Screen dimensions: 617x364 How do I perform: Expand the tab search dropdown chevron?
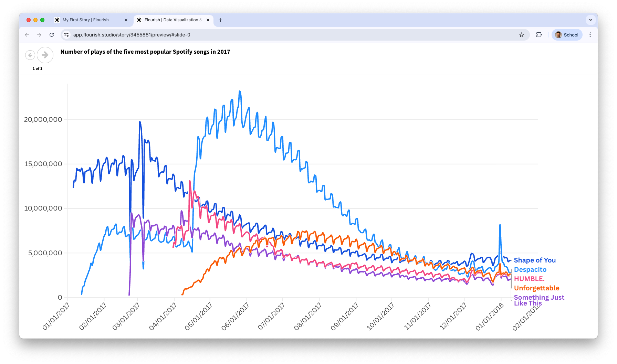[591, 20]
